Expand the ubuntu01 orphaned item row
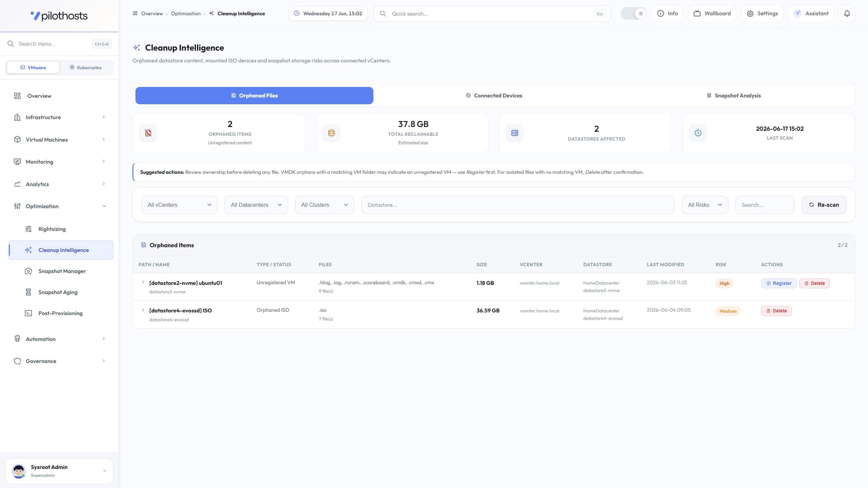The width and height of the screenshot is (868, 488). coord(143,283)
